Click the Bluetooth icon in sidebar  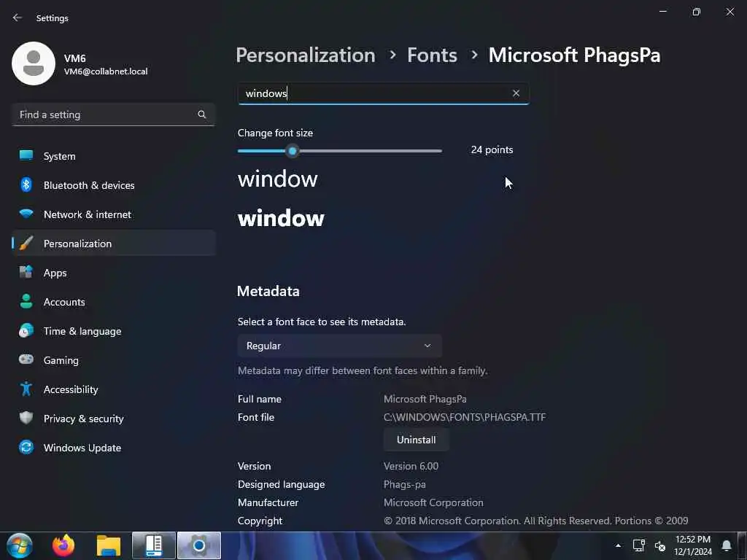26,184
